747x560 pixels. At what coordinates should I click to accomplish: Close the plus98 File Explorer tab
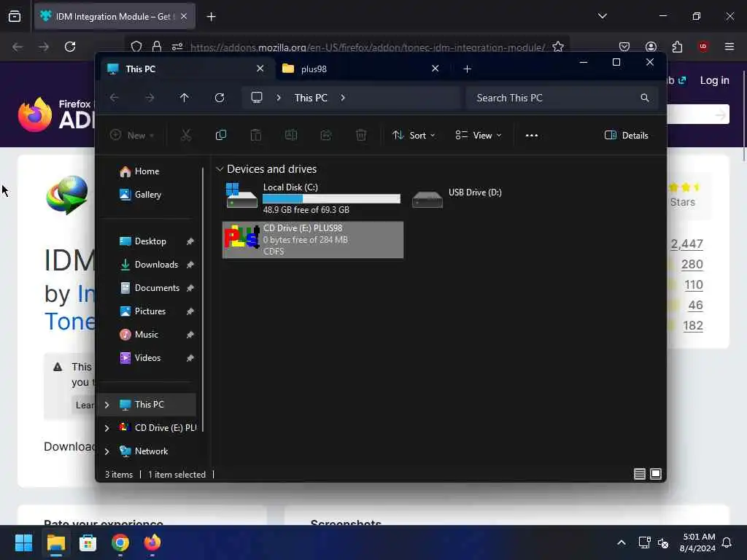pyautogui.click(x=435, y=69)
